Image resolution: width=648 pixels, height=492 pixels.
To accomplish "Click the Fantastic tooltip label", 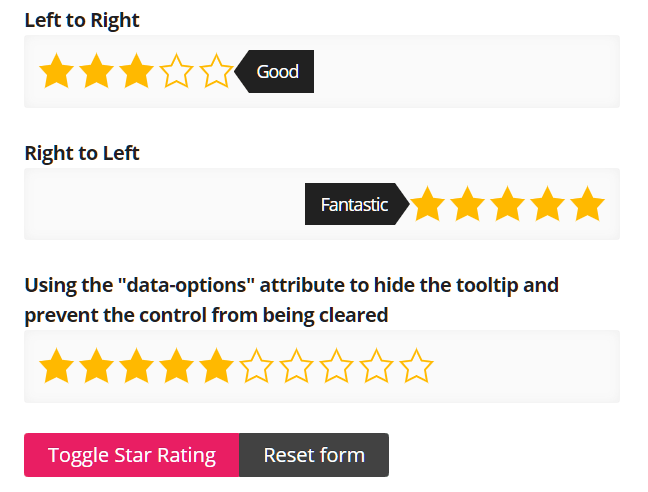I will pos(354,204).
